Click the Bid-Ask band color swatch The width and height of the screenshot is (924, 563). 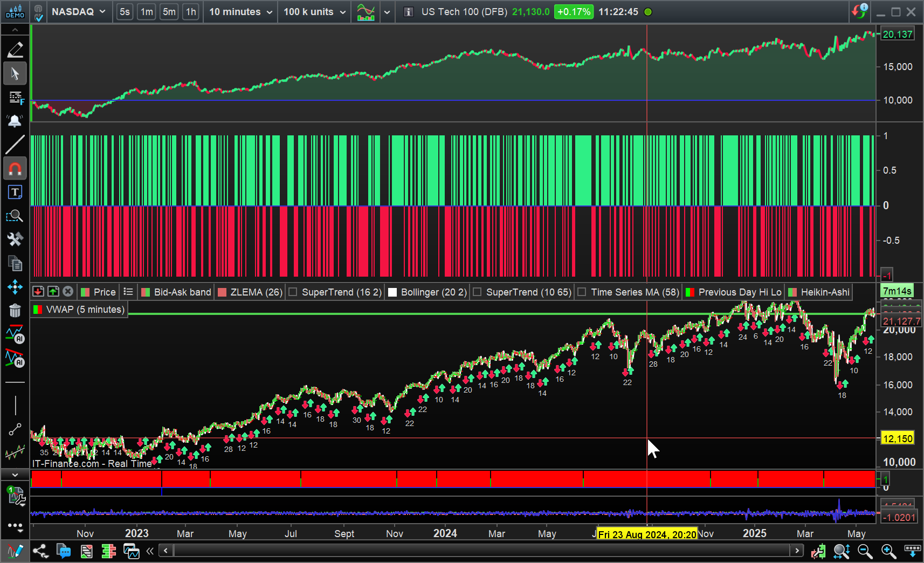coord(146,292)
